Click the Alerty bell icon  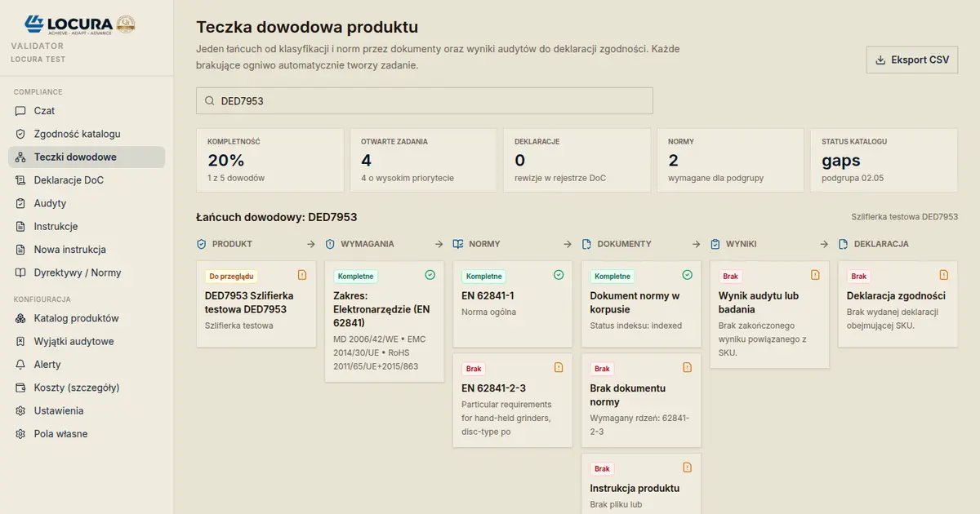click(x=20, y=365)
